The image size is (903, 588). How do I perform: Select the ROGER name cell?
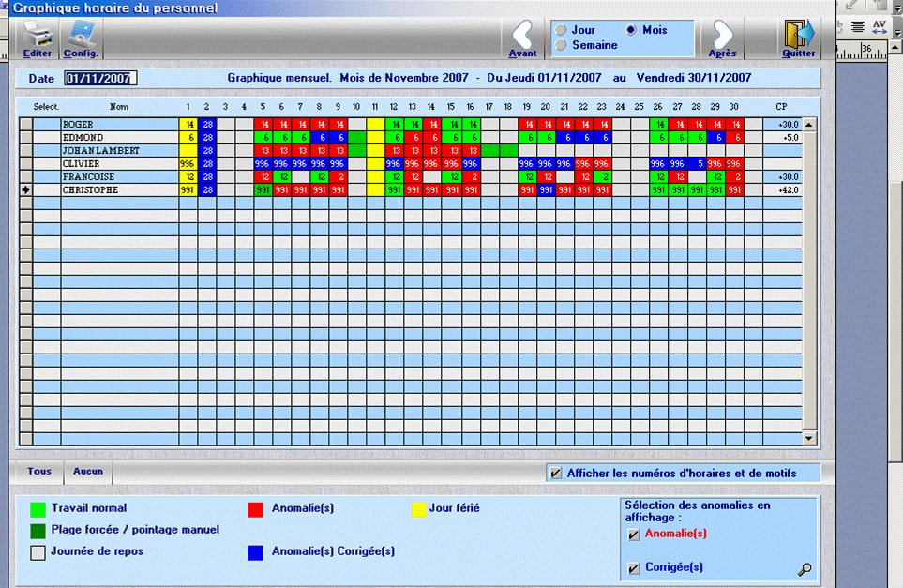point(120,125)
